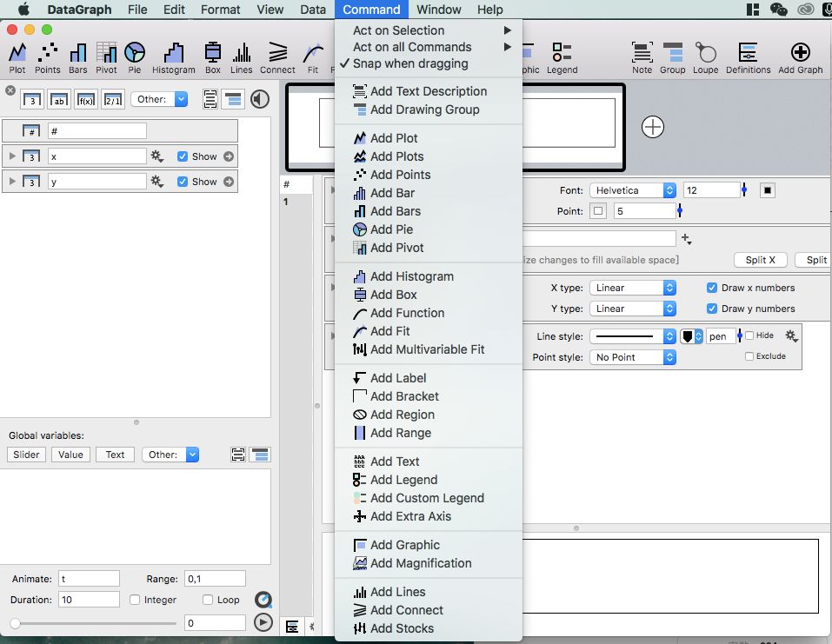The width and height of the screenshot is (832, 644).
Task: Open the Point style dropdown
Action: point(633,357)
